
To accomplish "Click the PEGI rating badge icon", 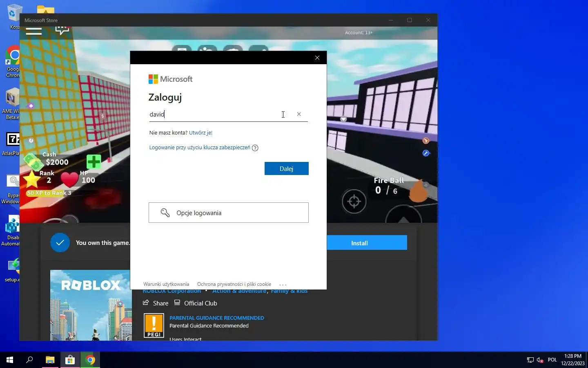I will click(x=154, y=325).
